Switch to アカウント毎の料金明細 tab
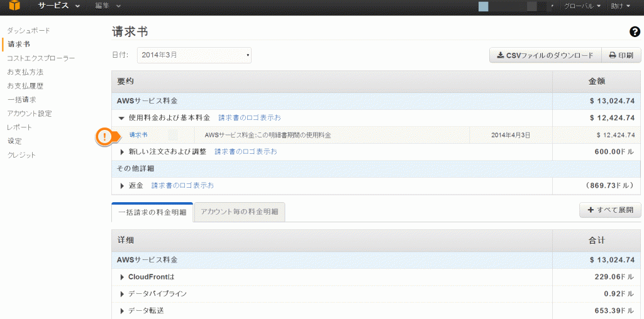Screen dimensions: 644x319 pyautogui.click(x=240, y=212)
